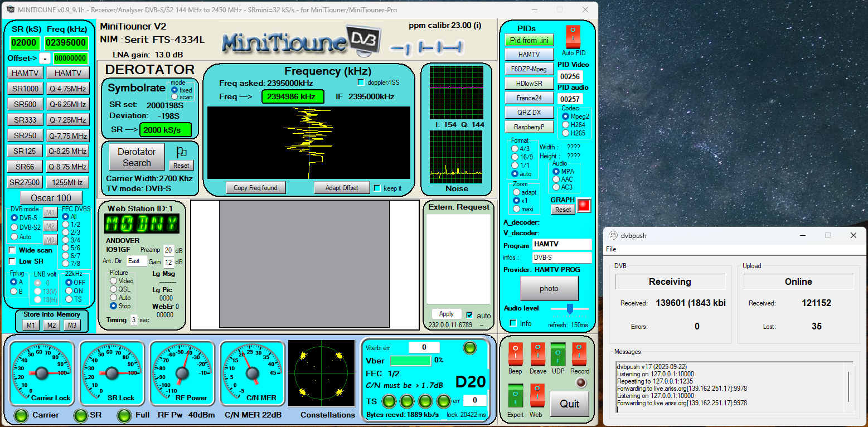Click the Derotator Search button
This screenshot has width=868, height=427.
coord(137,157)
